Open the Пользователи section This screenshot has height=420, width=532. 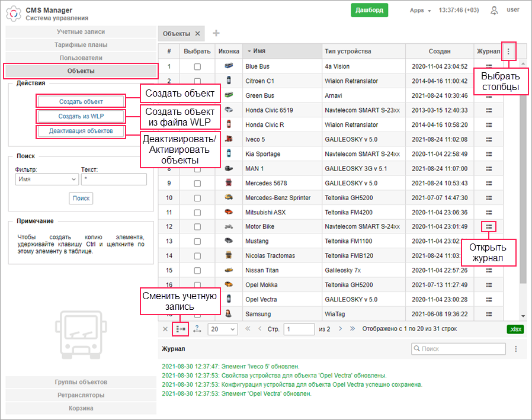81,57
